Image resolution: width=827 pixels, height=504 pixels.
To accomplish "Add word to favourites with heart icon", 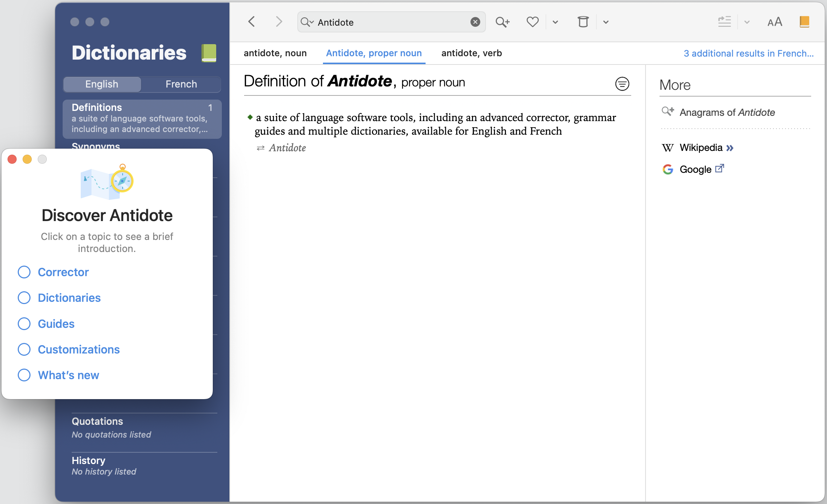I will point(532,22).
